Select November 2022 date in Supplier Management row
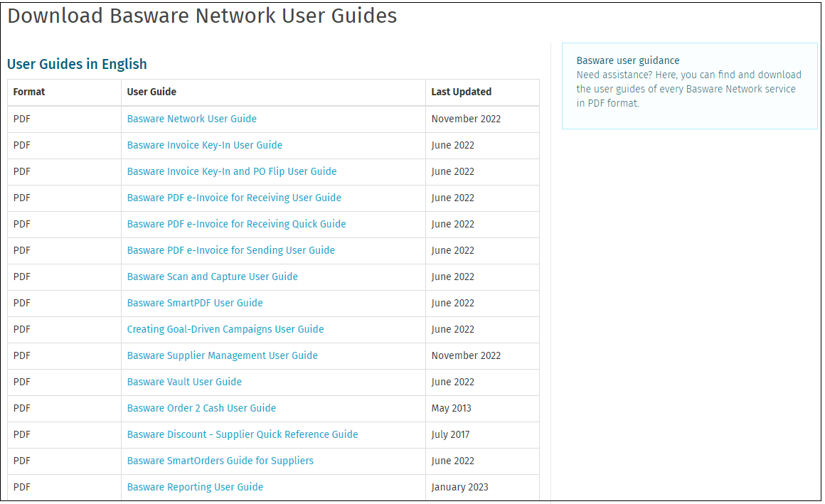The image size is (825, 504). (x=466, y=355)
